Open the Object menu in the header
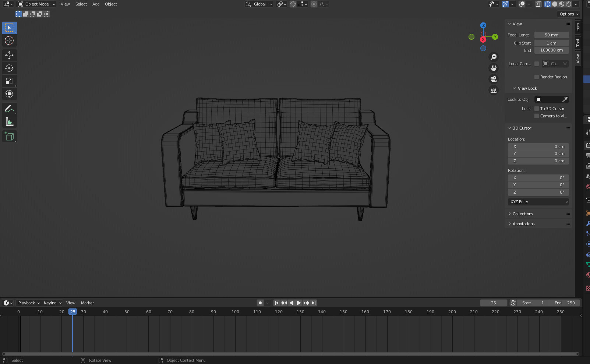 coord(111,4)
